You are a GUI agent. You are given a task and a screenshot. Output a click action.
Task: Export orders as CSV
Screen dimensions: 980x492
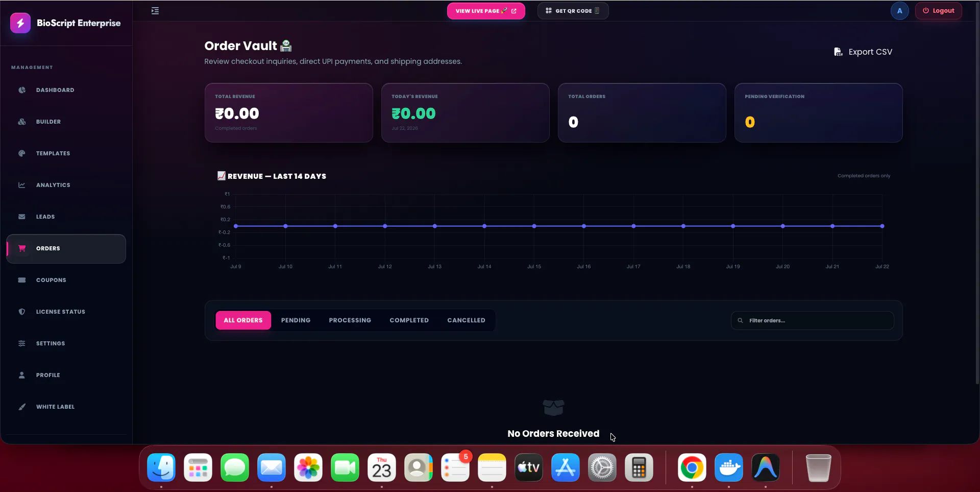click(863, 52)
